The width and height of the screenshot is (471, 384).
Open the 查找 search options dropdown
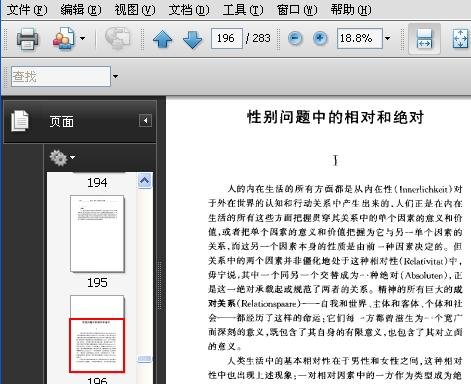[x=115, y=77]
